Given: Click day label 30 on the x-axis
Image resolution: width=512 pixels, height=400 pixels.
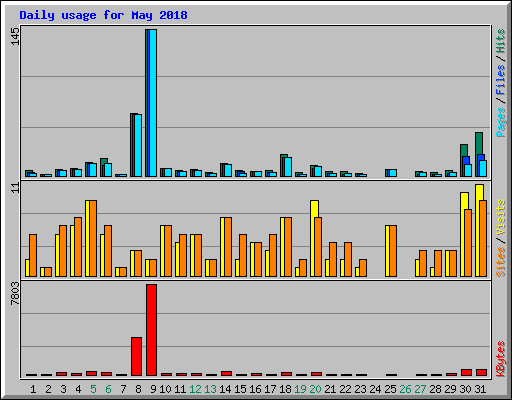Looking at the screenshot, I should 465,389.
